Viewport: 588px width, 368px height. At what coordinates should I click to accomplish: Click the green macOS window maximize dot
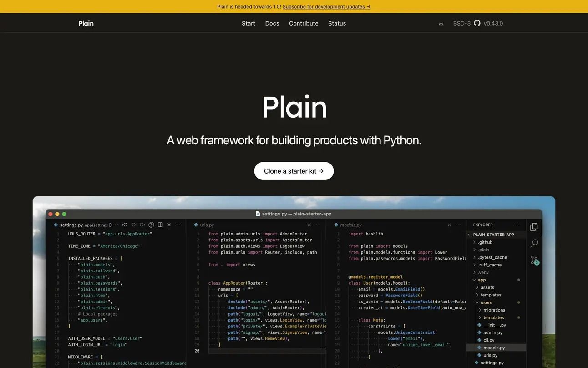[64, 214]
